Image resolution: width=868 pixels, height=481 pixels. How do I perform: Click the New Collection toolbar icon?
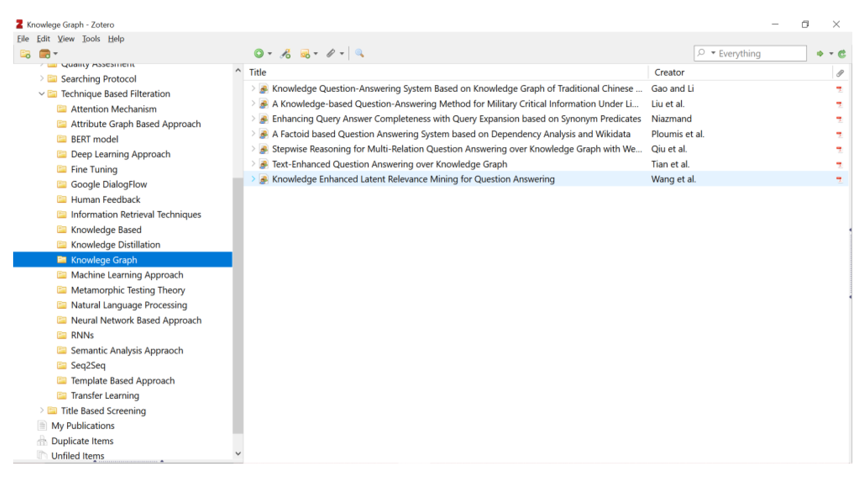pyautogui.click(x=25, y=54)
